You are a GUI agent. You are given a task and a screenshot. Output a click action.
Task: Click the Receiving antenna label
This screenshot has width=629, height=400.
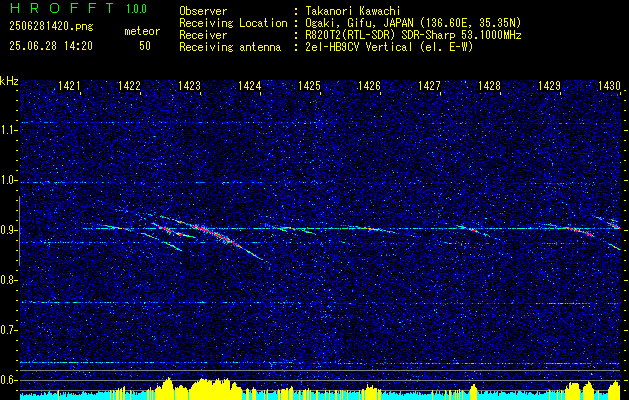(x=230, y=47)
